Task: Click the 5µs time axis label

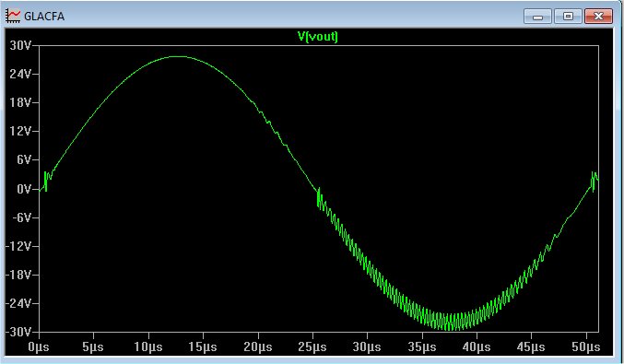Action: (x=93, y=347)
